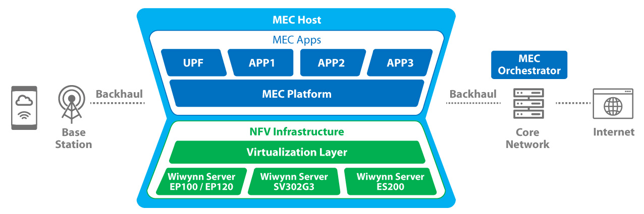Image resolution: width=644 pixels, height=214 pixels.
Task: Select the MEC Apps heading
Action: coord(296,40)
